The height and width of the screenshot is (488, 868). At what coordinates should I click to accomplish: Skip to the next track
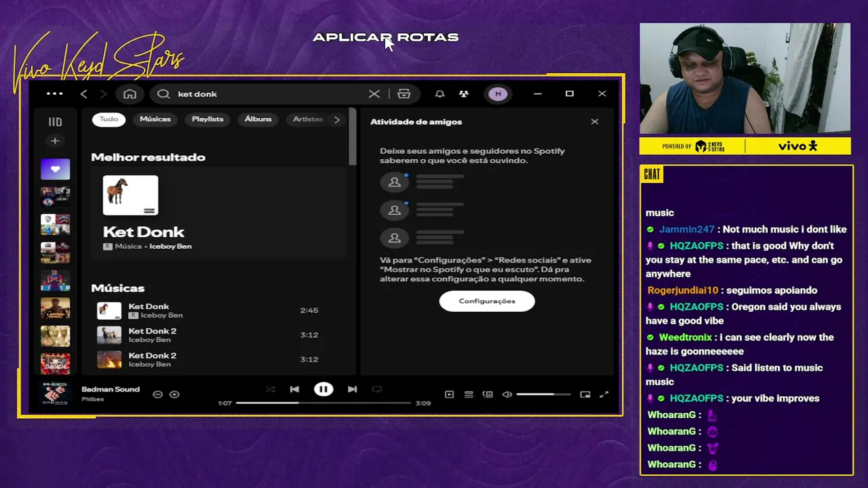point(352,389)
